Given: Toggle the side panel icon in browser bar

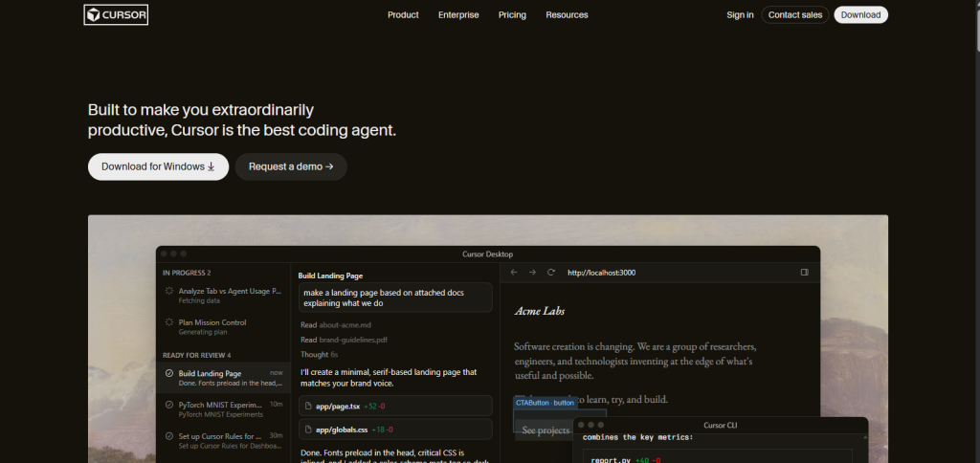Looking at the screenshot, I should [x=804, y=273].
